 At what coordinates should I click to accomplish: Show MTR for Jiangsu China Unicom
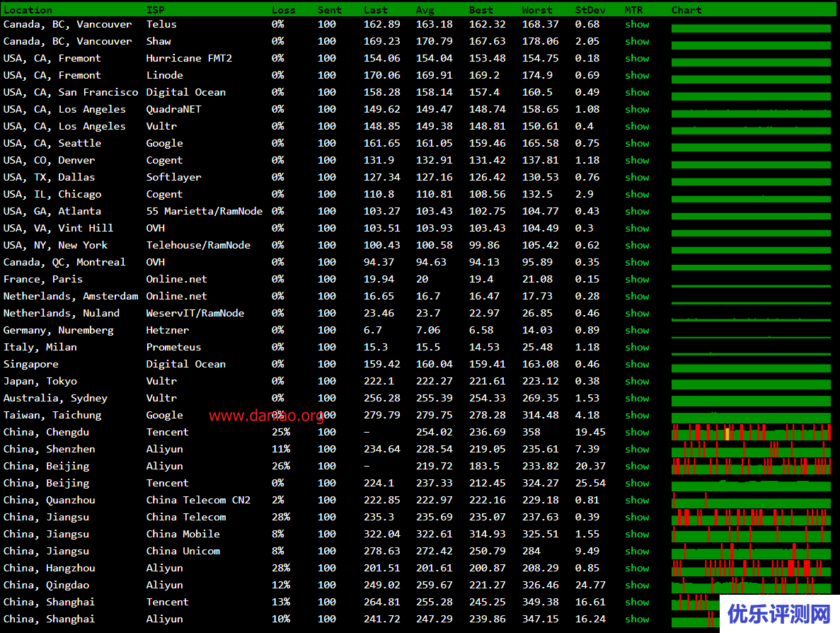tap(637, 551)
